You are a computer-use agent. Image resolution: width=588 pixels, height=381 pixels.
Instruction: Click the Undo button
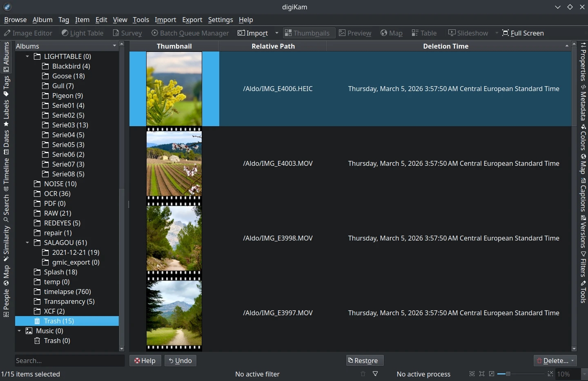tap(180, 361)
